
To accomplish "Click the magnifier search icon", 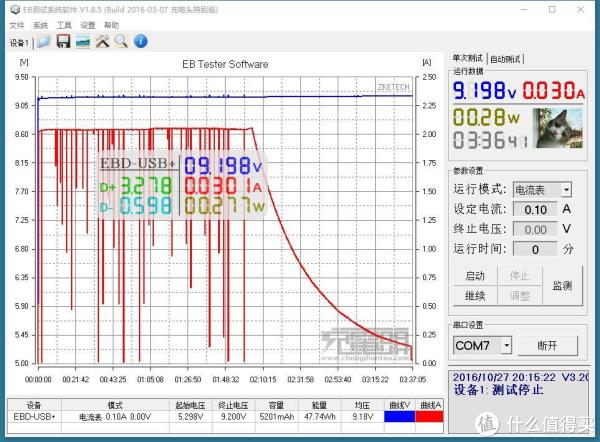I will 121,41.
